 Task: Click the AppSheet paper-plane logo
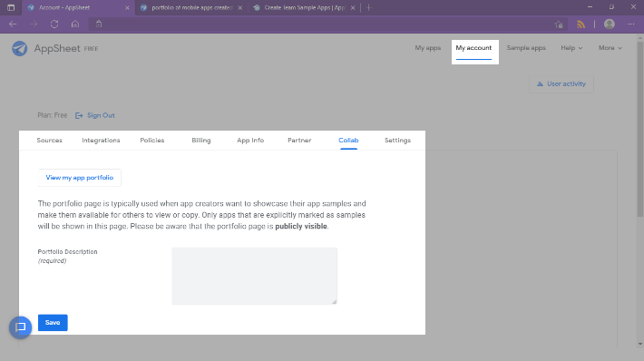[19, 48]
